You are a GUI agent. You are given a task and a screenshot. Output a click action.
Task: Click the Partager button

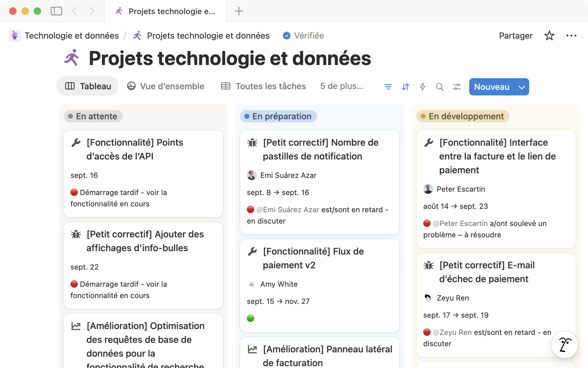pos(515,36)
